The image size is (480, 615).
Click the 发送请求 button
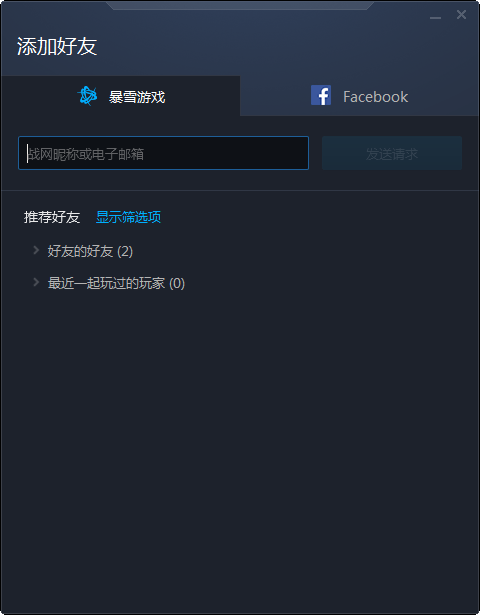pyautogui.click(x=392, y=153)
